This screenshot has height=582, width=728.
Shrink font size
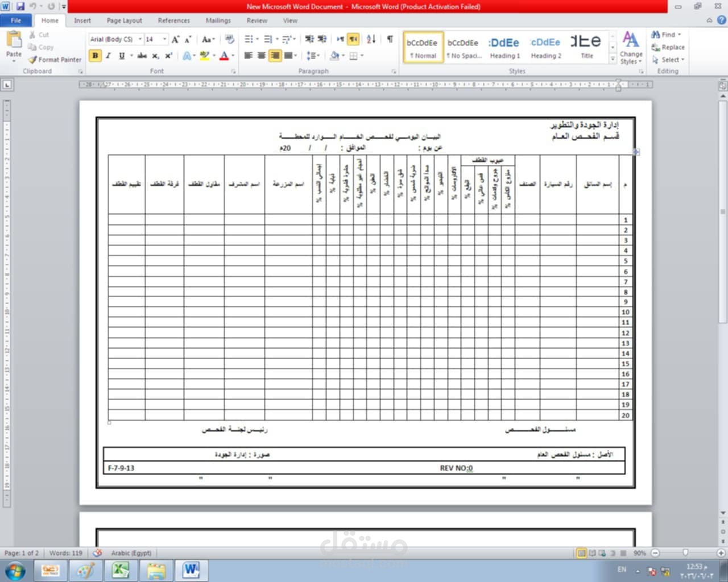(x=188, y=39)
